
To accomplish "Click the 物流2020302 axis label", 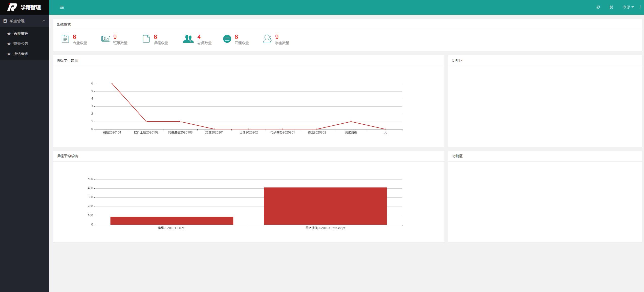I will pos(317,132).
